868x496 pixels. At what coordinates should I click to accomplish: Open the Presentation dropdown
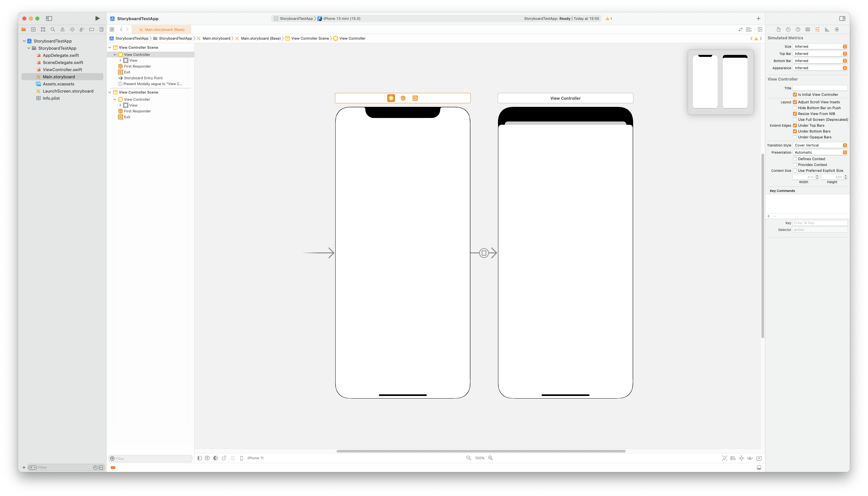point(820,153)
